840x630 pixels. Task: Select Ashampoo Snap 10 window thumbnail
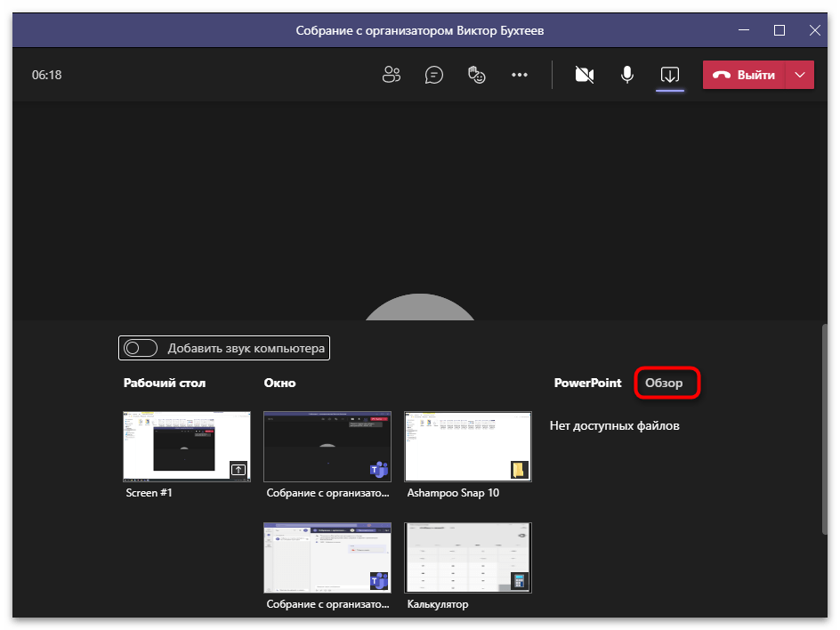click(468, 447)
